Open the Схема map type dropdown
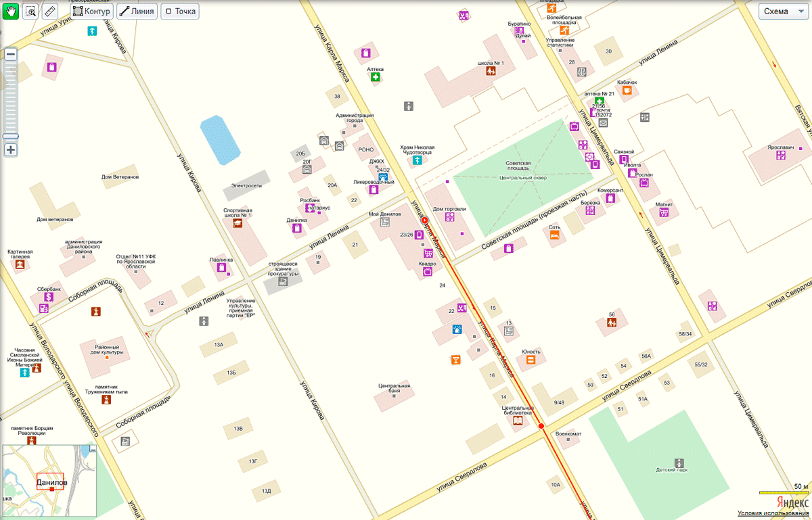Image resolution: width=812 pixels, height=520 pixels. 784,11
